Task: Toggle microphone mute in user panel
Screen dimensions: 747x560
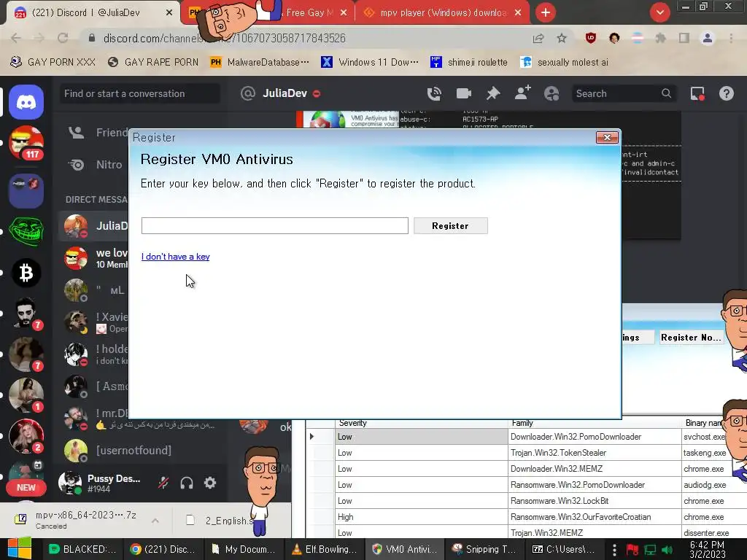Action: tap(163, 483)
